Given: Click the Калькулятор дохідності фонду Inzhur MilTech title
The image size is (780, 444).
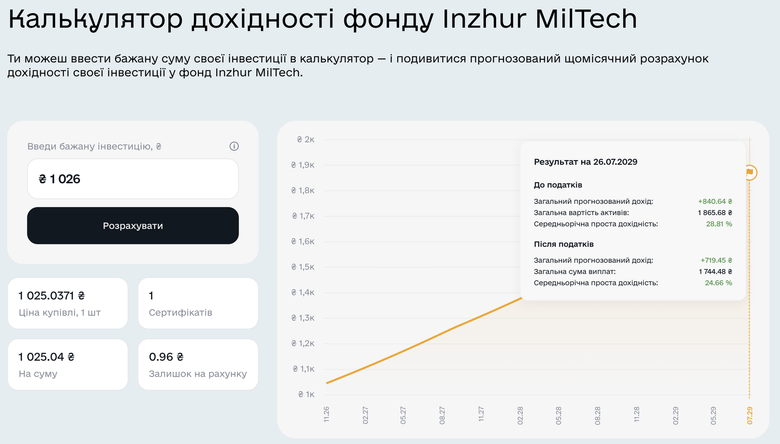Looking at the screenshot, I should [322, 19].
